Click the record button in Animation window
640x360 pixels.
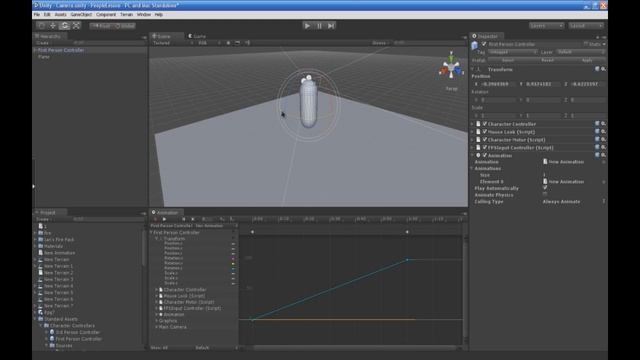click(x=155, y=219)
